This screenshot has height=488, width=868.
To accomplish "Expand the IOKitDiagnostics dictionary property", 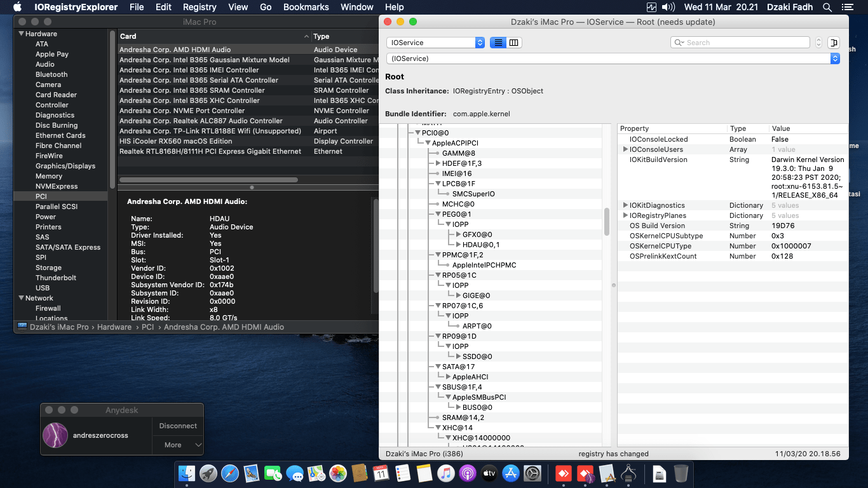I will [x=625, y=205].
